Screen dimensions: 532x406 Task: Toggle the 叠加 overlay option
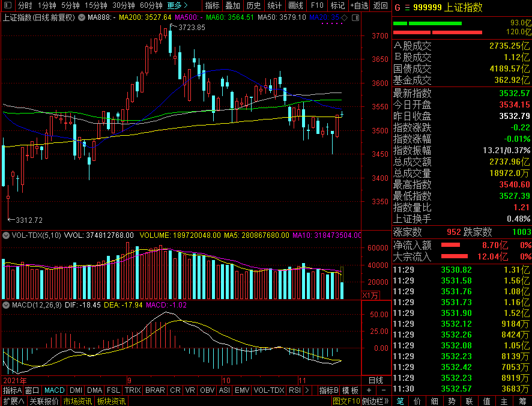pos(233,5)
